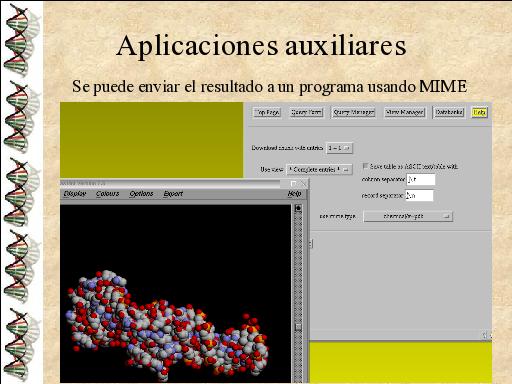Click the column separator input field
Image resolution: width=512 pixels, height=384 pixels.
click(x=421, y=179)
